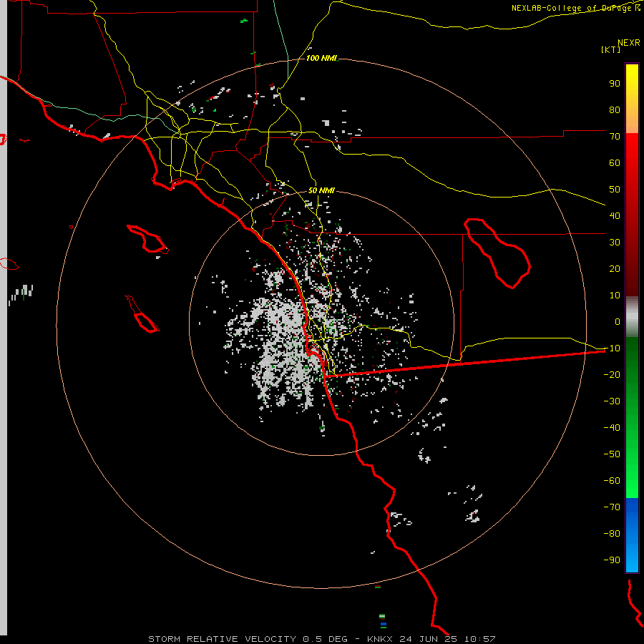Click the NEXR label above the color bar
644x644 pixels.
click(x=628, y=43)
